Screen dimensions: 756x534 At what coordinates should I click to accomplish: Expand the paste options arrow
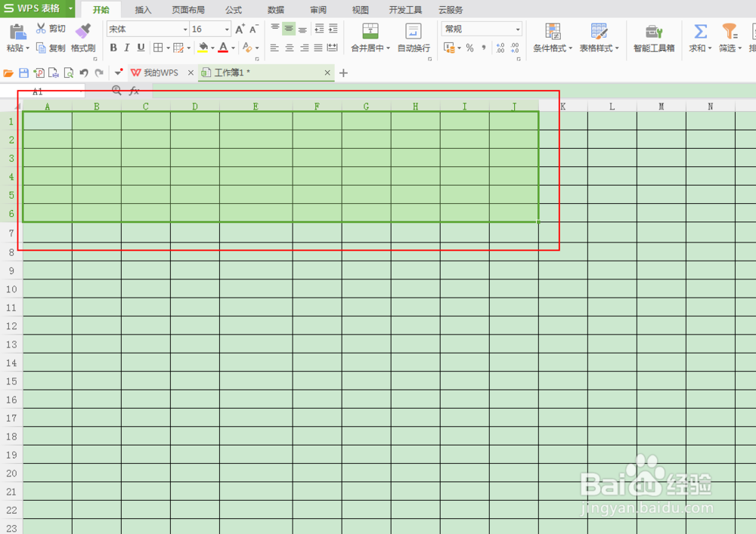(27, 48)
